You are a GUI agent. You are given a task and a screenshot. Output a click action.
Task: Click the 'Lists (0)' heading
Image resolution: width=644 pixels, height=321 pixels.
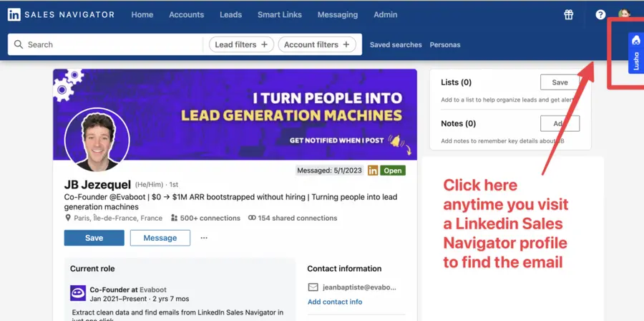tap(457, 82)
